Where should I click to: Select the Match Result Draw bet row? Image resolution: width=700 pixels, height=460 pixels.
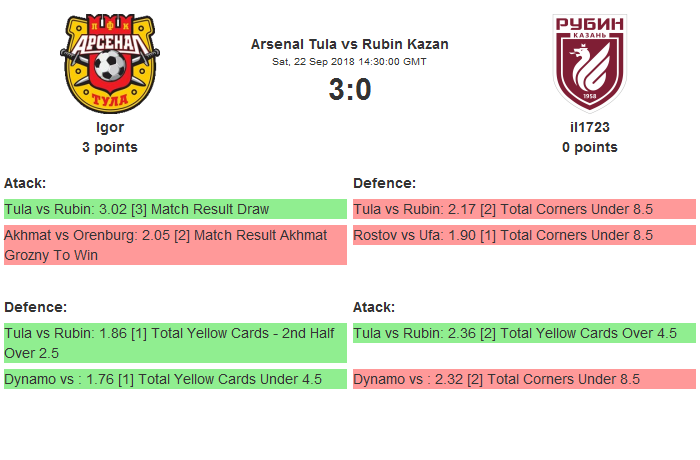click(x=175, y=209)
